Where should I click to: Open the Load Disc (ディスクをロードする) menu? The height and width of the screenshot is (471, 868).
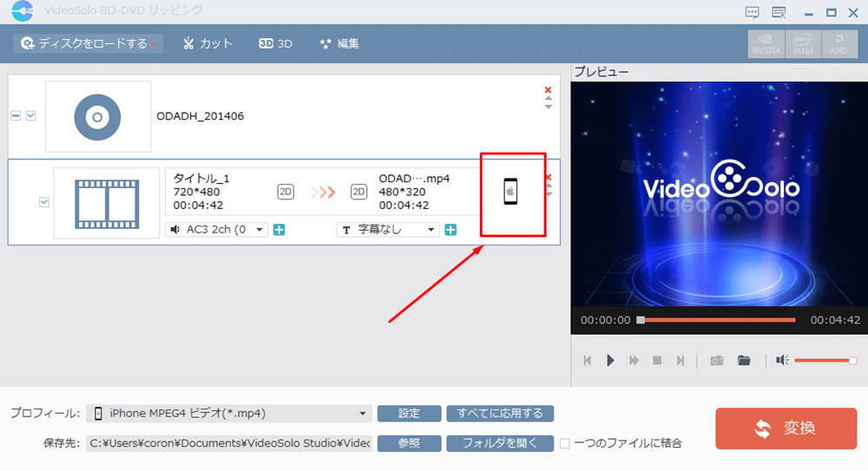pos(89,43)
